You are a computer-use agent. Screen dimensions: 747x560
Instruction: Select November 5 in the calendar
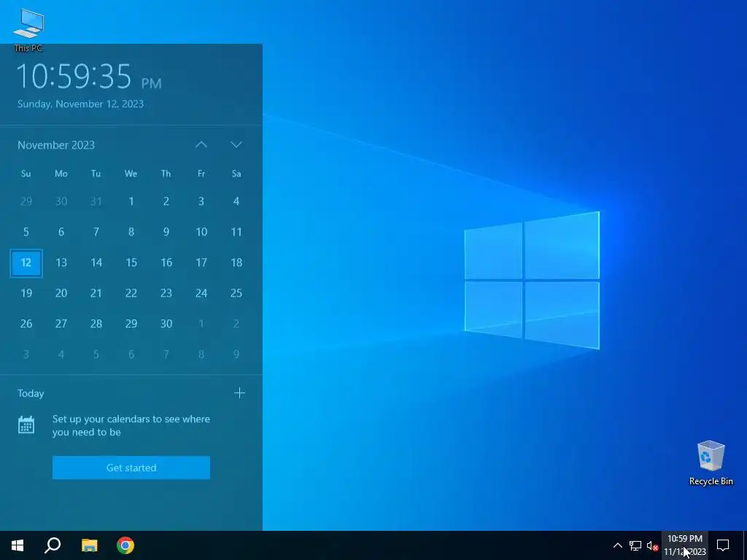[x=26, y=232]
